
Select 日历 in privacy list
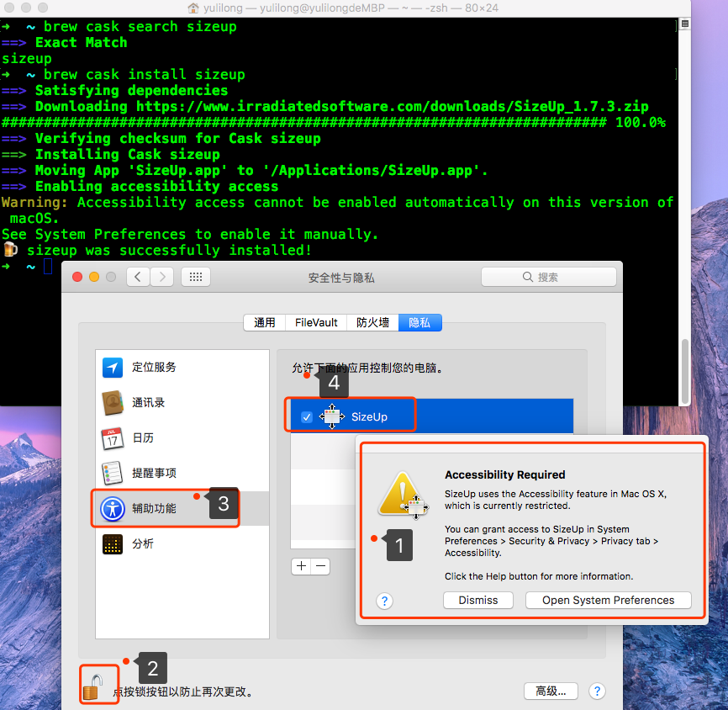pyautogui.click(x=182, y=438)
